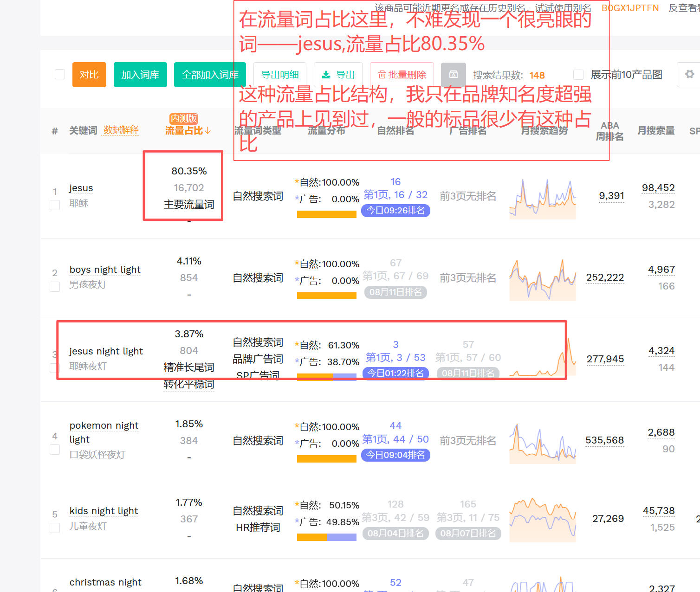Open the column settings gear icon
This screenshot has width=700, height=592.
pyautogui.click(x=689, y=75)
